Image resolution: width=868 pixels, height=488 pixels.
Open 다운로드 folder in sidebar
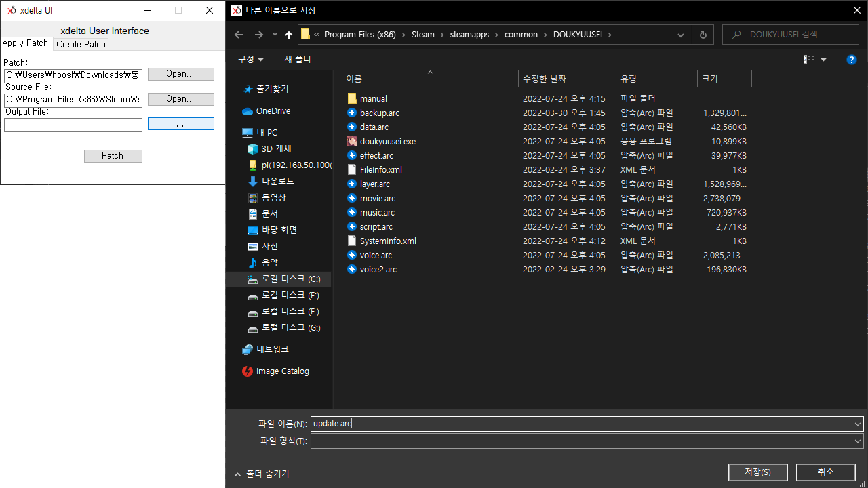click(271, 182)
